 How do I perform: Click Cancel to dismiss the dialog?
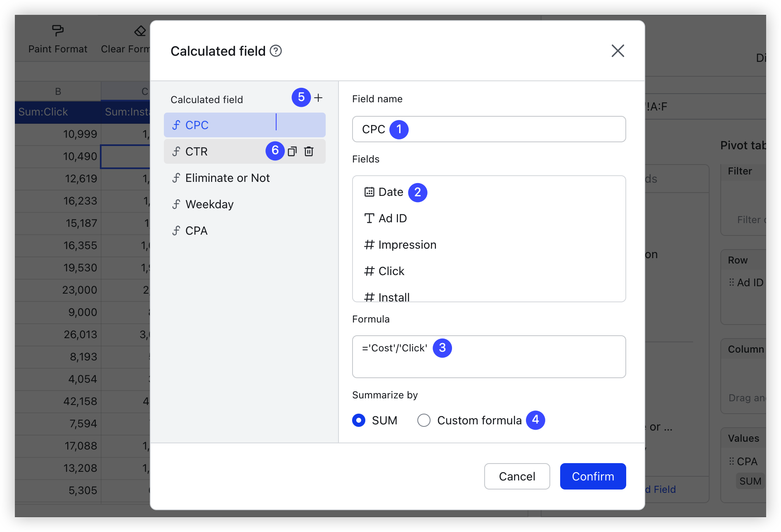[x=517, y=476]
